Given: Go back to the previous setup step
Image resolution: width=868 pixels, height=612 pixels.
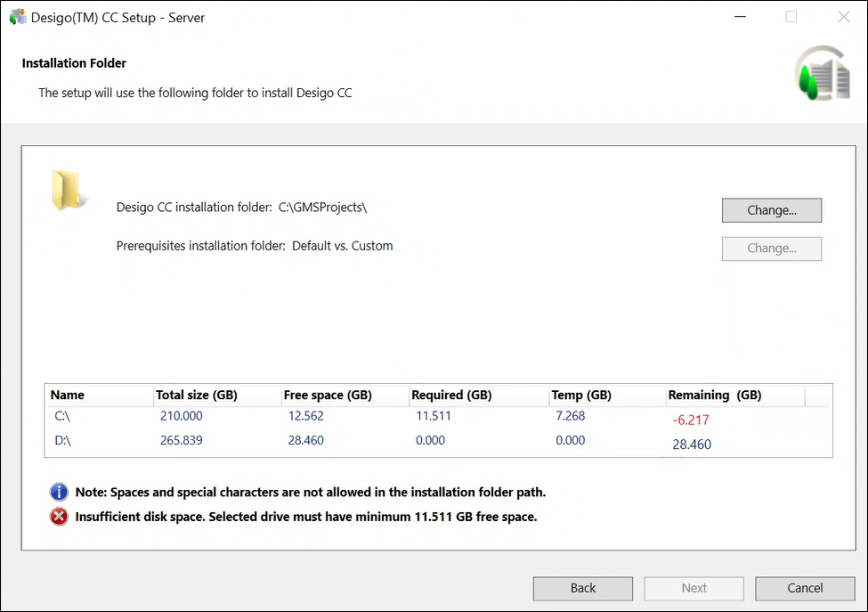Looking at the screenshot, I should coord(582,588).
